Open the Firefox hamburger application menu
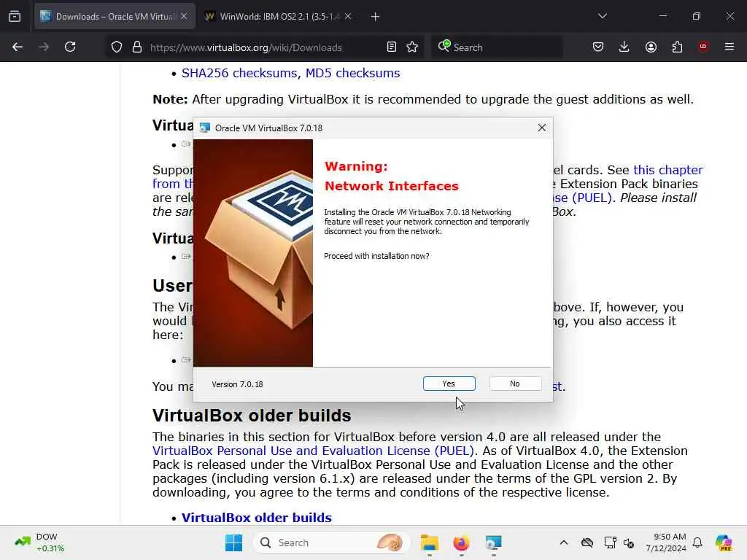Screen dimensions: 747x560 729,47
